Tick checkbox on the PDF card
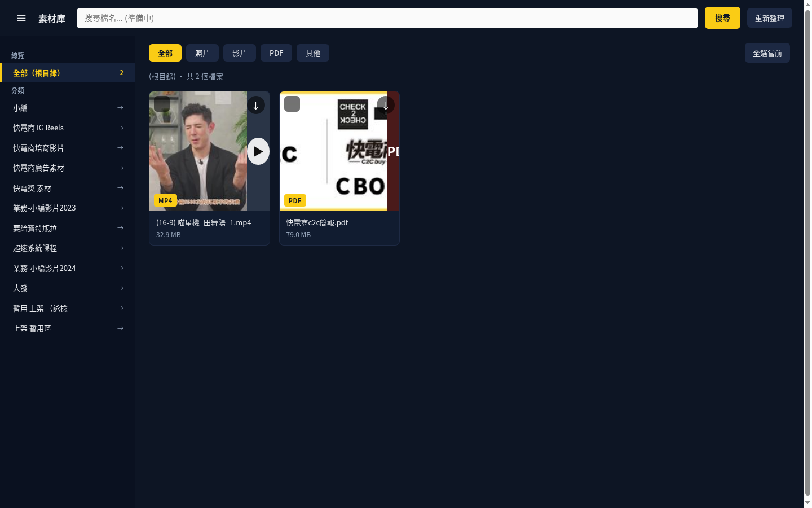 (292, 104)
